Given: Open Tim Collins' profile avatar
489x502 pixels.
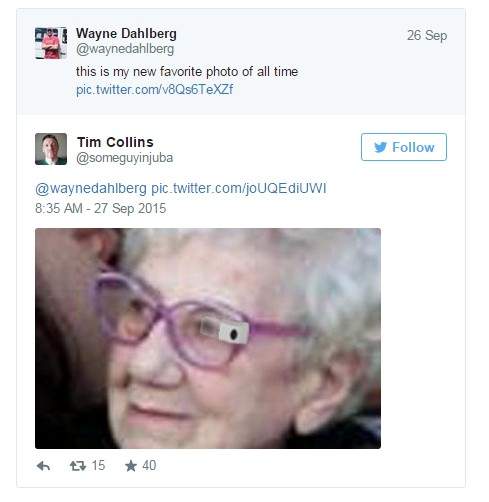Looking at the screenshot, I should 51,149.
